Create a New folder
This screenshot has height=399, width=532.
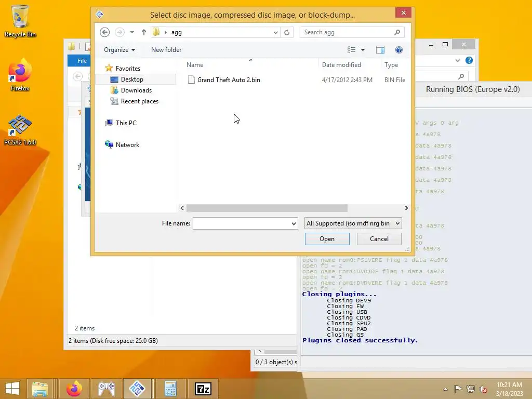click(x=166, y=50)
